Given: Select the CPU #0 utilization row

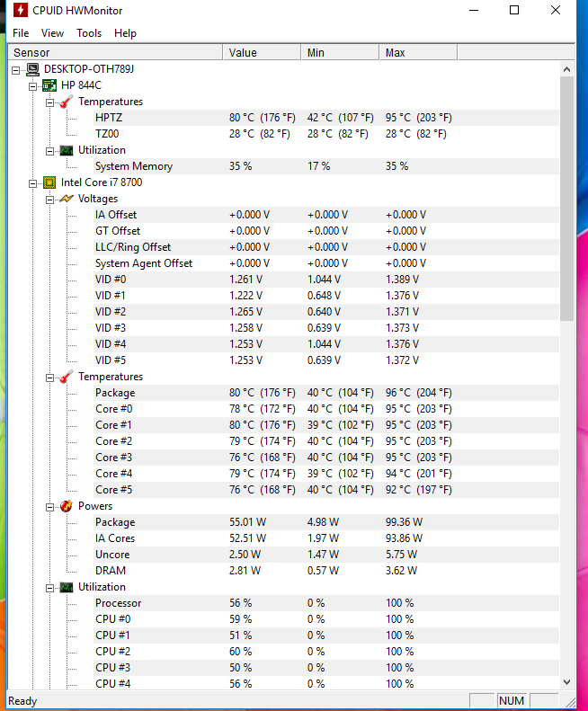Looking at the screenshot, I should 325,619.
